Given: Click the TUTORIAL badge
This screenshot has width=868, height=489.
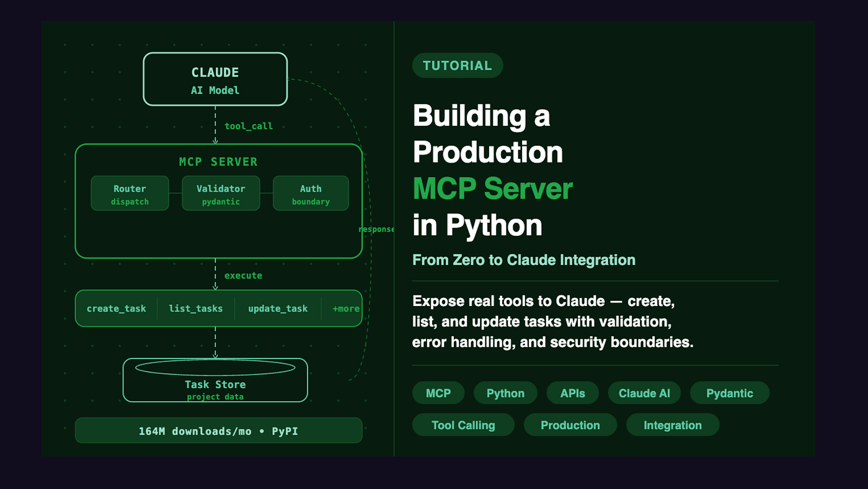Looking at the screenshot, I should 458,65.
